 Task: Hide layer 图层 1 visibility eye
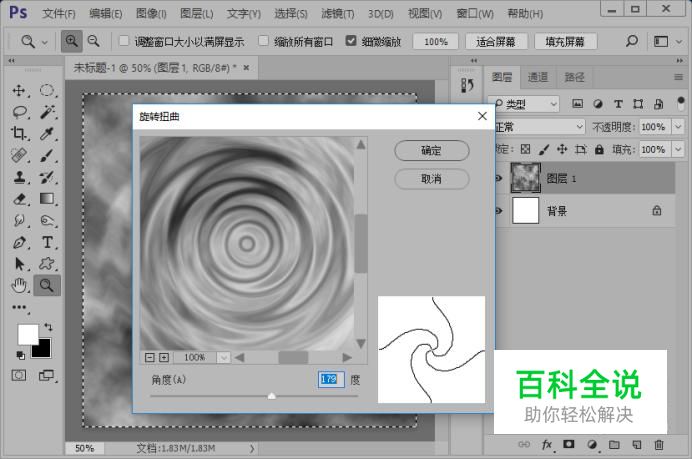[x=499, y=178]
